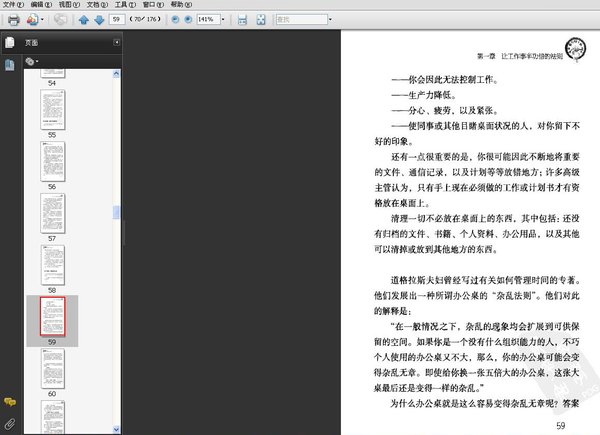Click the fit-width scrolling page icon
The image size is (600, 435).
pyautogui.click(x=243, y=19)
